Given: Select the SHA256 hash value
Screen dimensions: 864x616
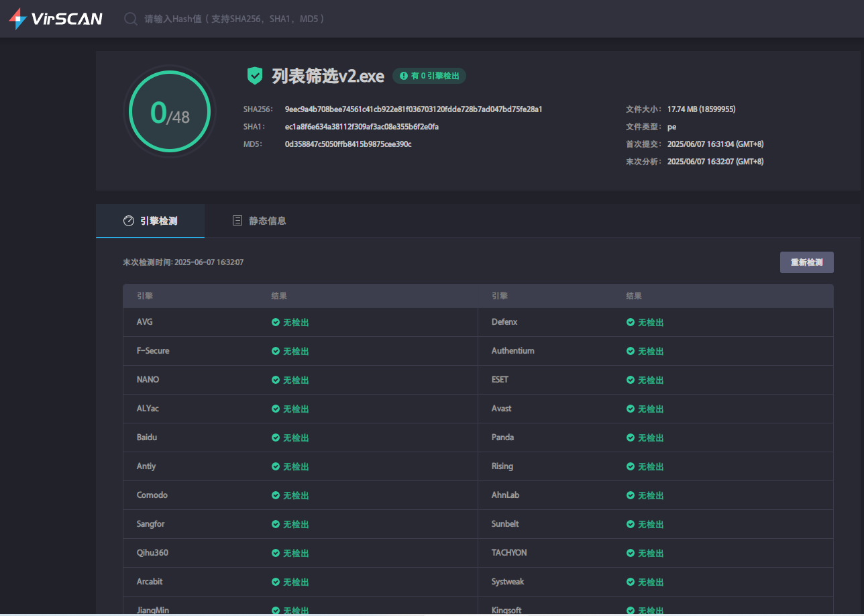Looking at the screenshot, I should (414, 109).
